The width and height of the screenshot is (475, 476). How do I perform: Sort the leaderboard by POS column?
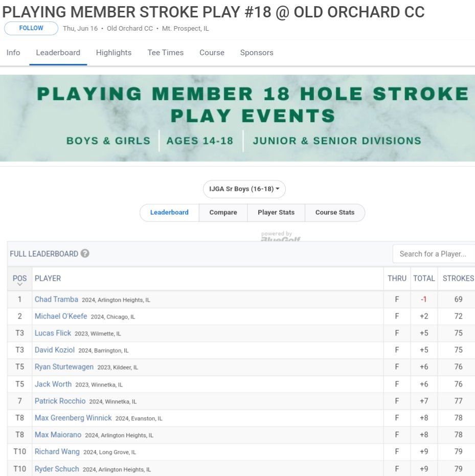pos(19,278)
